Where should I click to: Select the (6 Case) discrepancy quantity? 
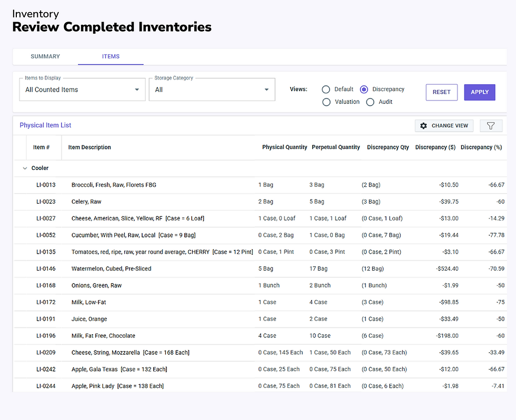pos(373,336)
